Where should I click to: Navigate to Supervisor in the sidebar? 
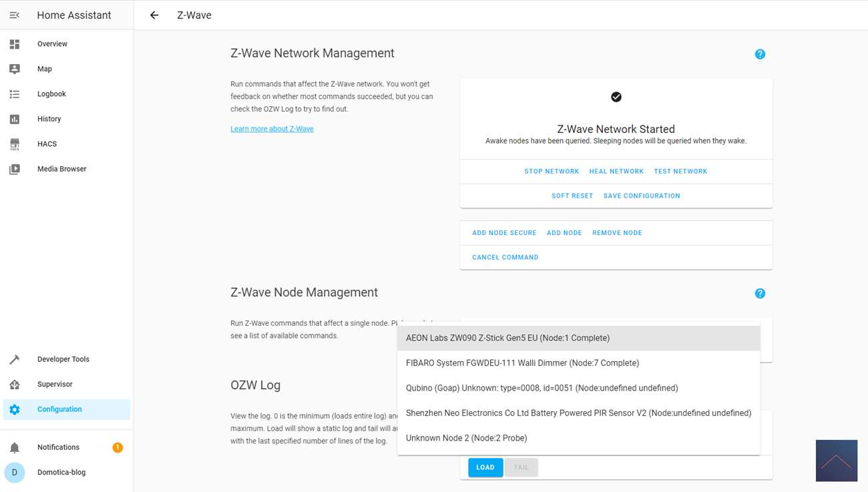point(55,385)
